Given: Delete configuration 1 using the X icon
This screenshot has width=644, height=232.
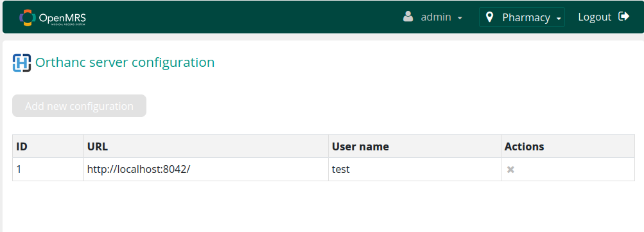Looking at the screenshot, I should pos(510,170).
